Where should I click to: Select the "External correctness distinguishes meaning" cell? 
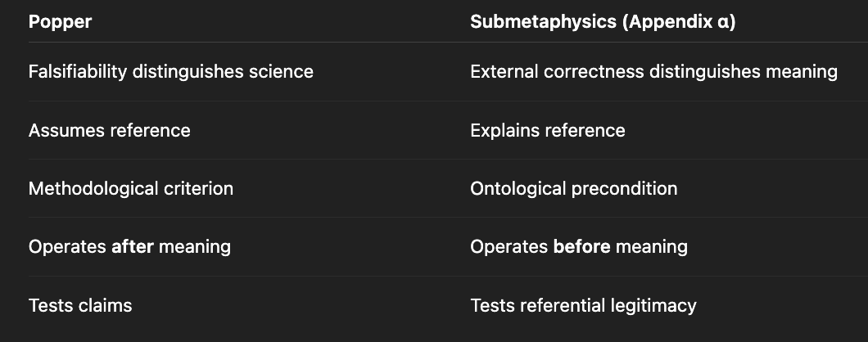tap(653, 71)
